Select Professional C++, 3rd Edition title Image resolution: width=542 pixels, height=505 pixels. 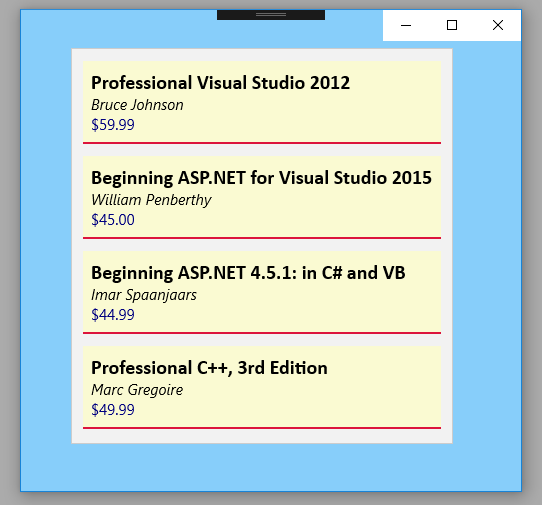[x=209, y=368]
